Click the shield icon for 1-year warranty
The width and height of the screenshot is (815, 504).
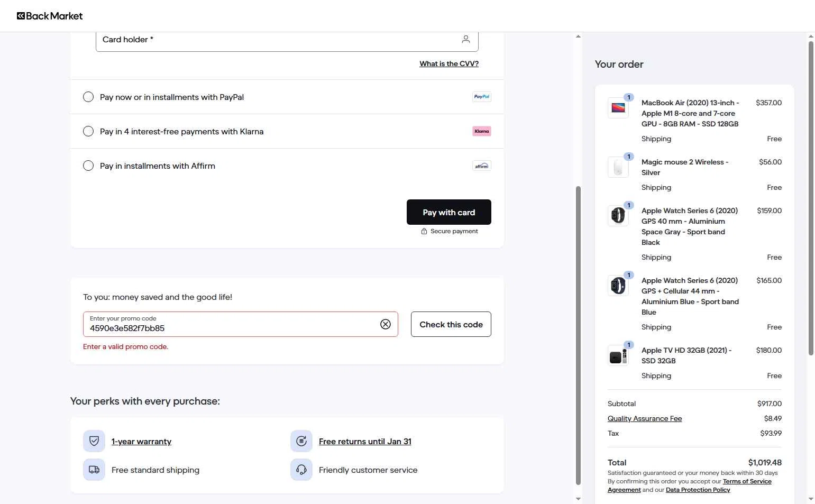pyautogui.click(x=94, y=441)
